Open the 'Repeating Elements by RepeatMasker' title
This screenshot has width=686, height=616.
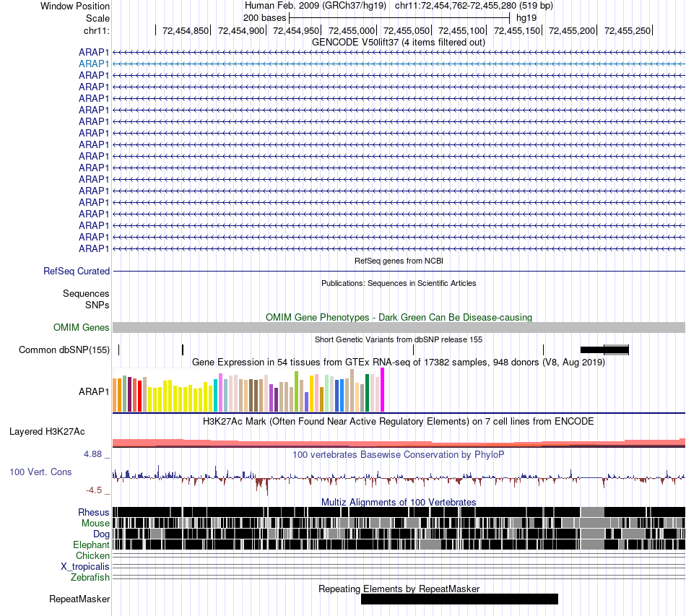coord(399,589)
